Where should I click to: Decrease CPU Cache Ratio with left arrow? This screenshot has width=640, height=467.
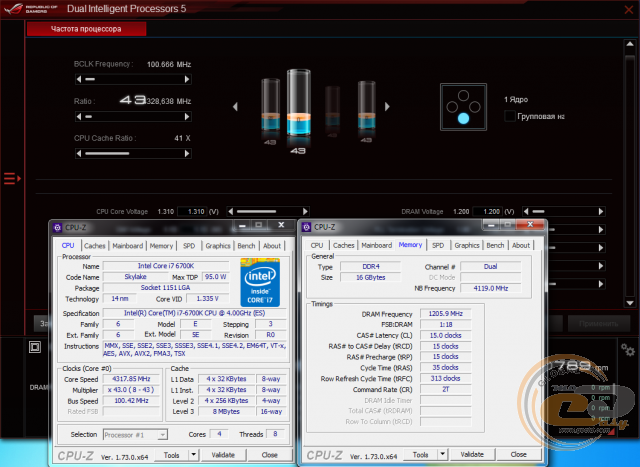point(79,153)
